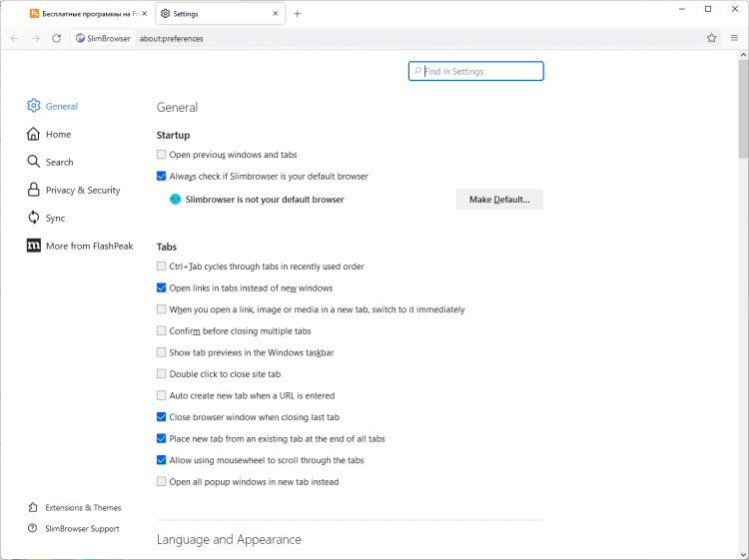
Task: Enable Open previous windows and tabs
Action: point(162,155)
